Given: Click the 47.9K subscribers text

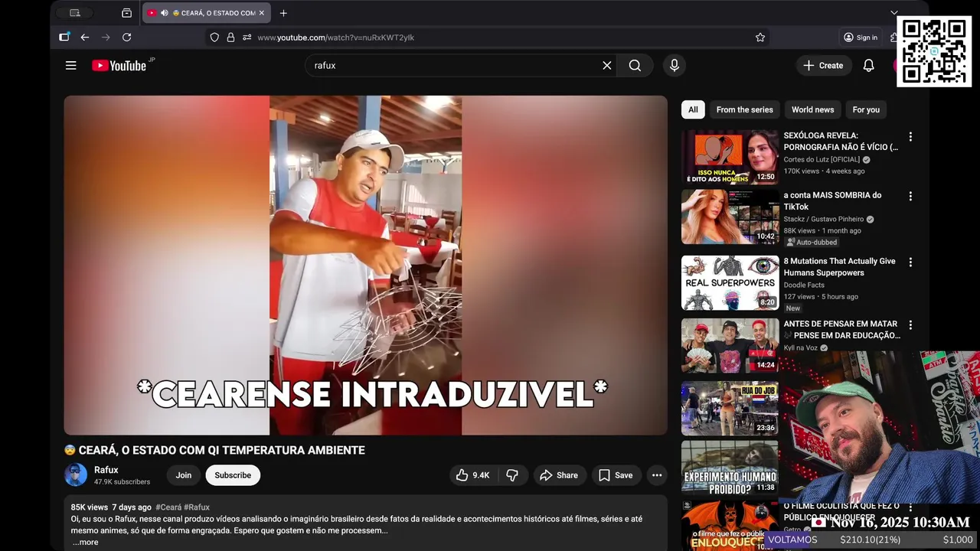Looking at the screenshot, I should [x=122, y=482].
